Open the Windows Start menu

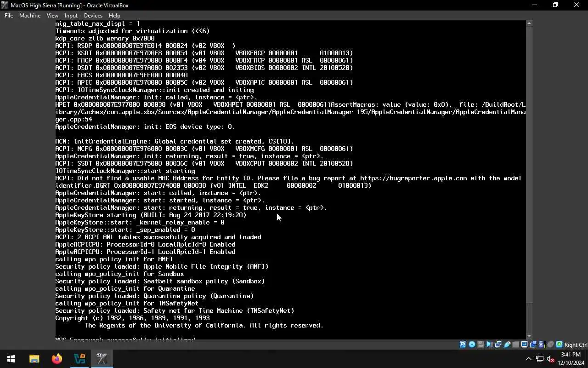coord(11,359)
